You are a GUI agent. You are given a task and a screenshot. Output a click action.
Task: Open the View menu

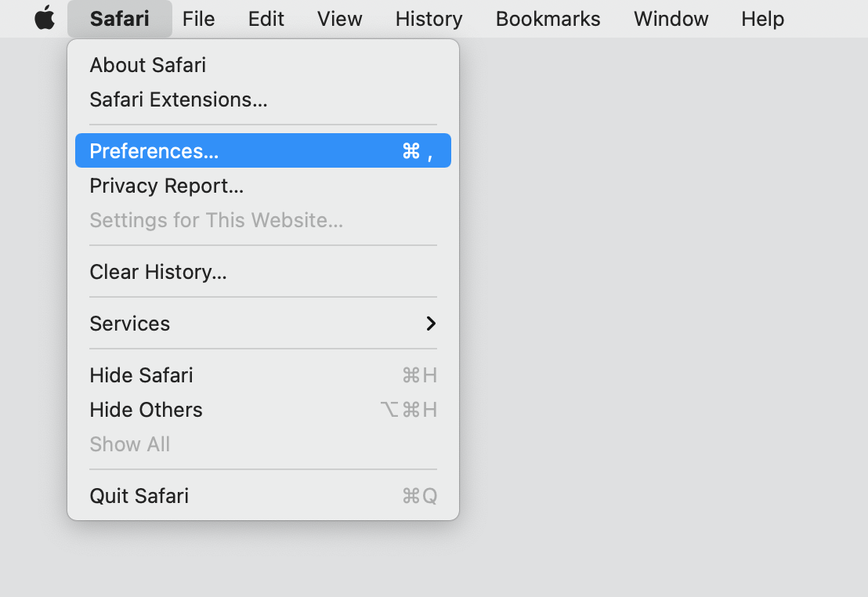pos(339,19)
